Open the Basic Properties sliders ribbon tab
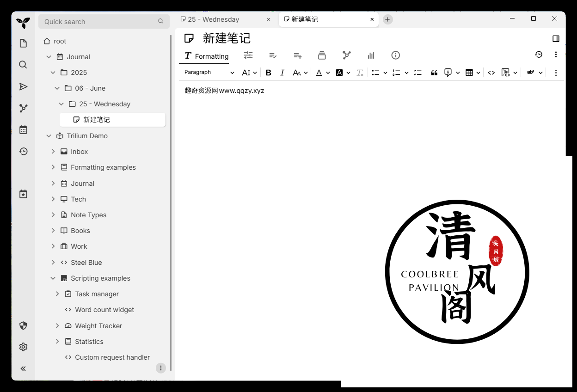 click(248, 55)
